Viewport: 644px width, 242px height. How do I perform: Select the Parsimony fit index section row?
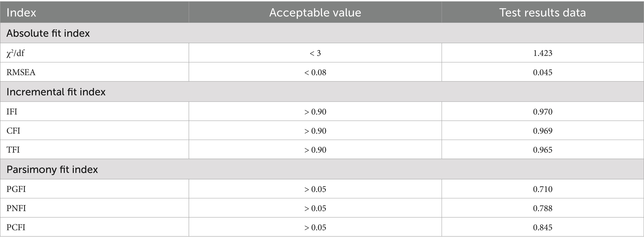coord(52,169)
